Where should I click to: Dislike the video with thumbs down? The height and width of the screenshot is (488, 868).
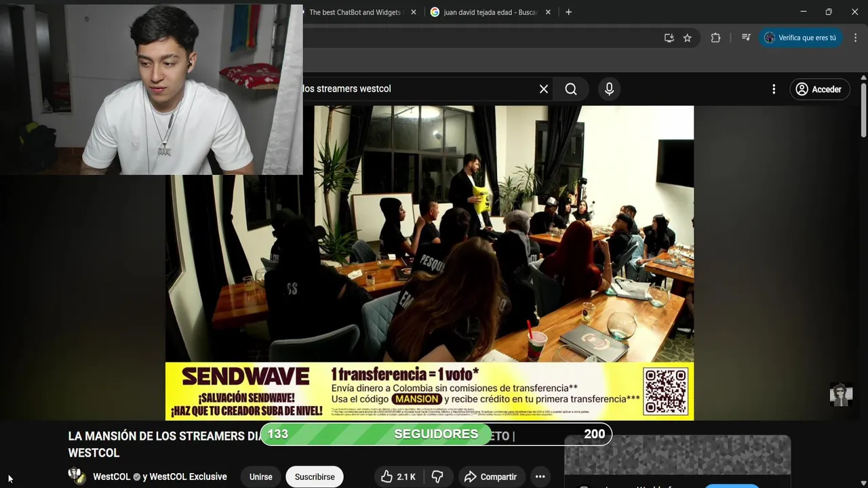(x=437, y=476)
